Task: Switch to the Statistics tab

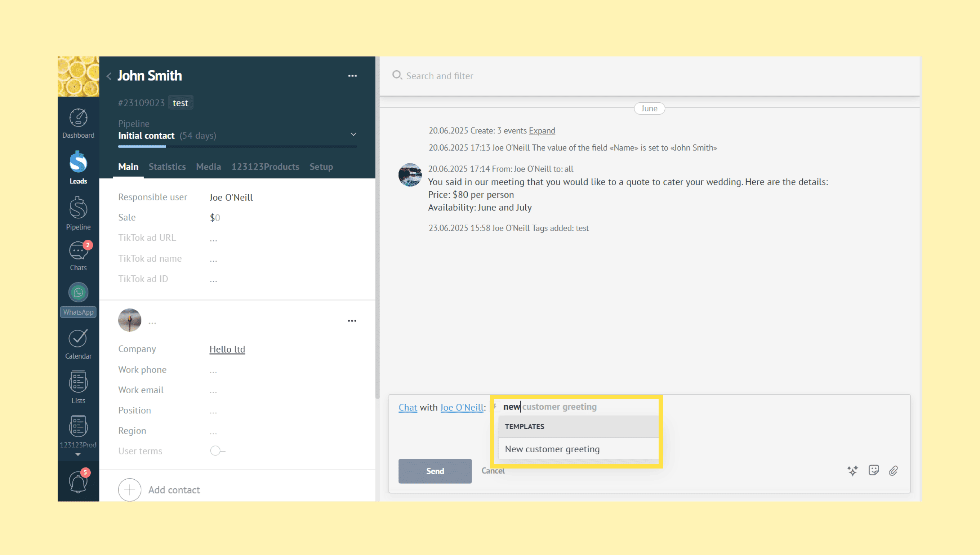Action: pos(167,166)
